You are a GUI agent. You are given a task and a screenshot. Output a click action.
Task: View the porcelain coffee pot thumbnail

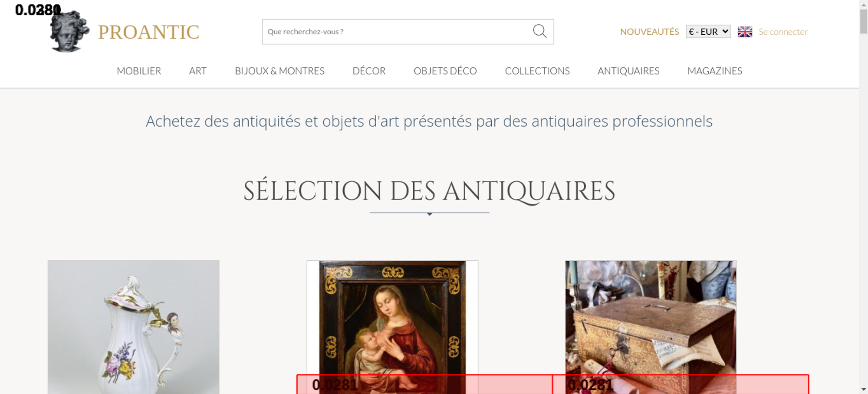[133, 326]
